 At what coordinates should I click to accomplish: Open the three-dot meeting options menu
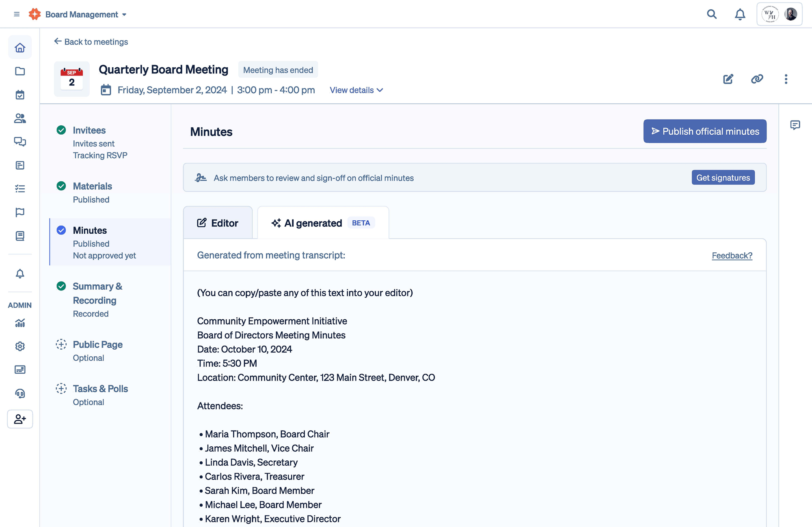(x=786, y=79)
